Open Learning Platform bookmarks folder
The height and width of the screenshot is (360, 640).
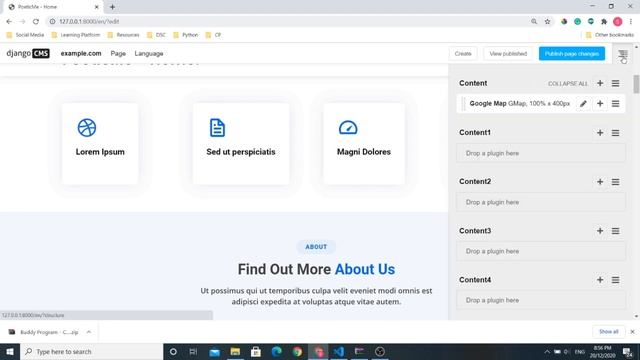coord(76,35)
